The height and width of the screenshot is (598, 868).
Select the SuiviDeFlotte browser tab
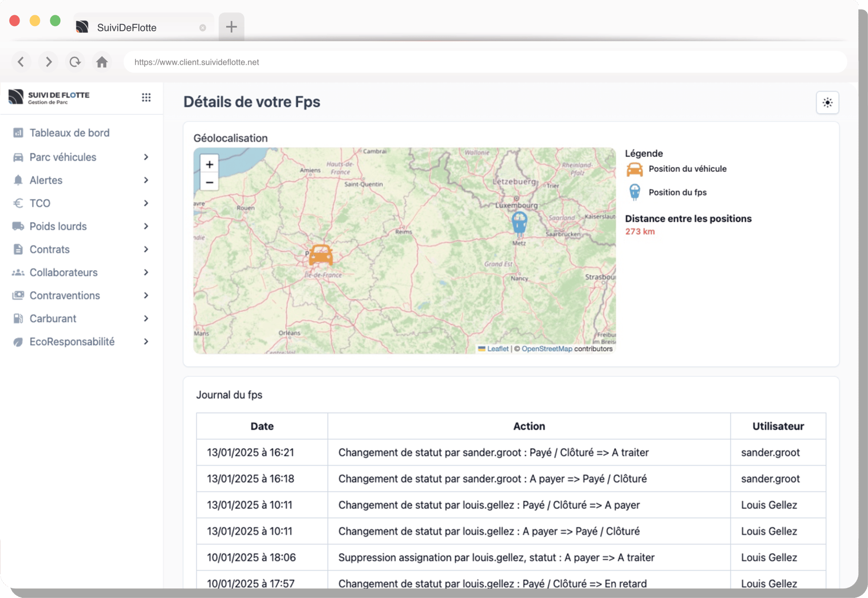143,27
